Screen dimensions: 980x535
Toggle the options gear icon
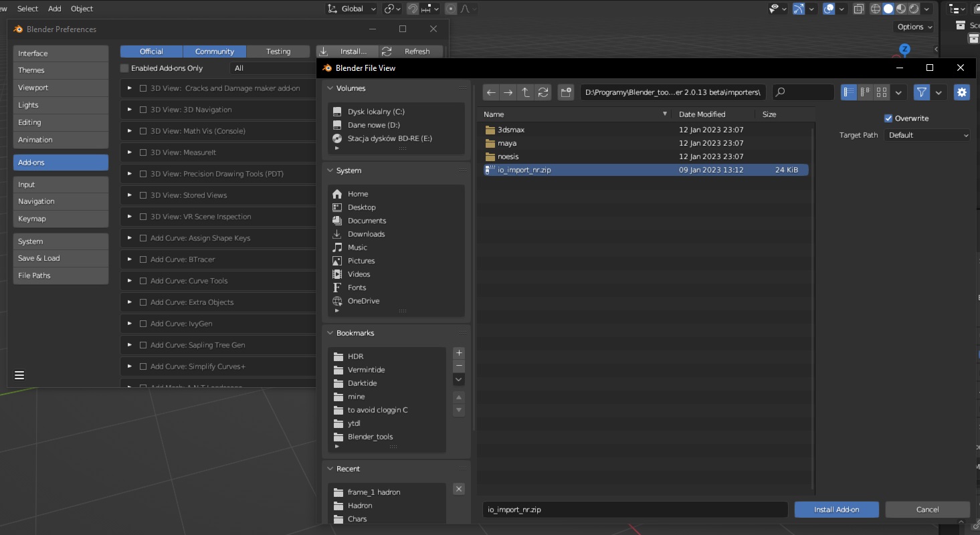(x=961, y=92)
